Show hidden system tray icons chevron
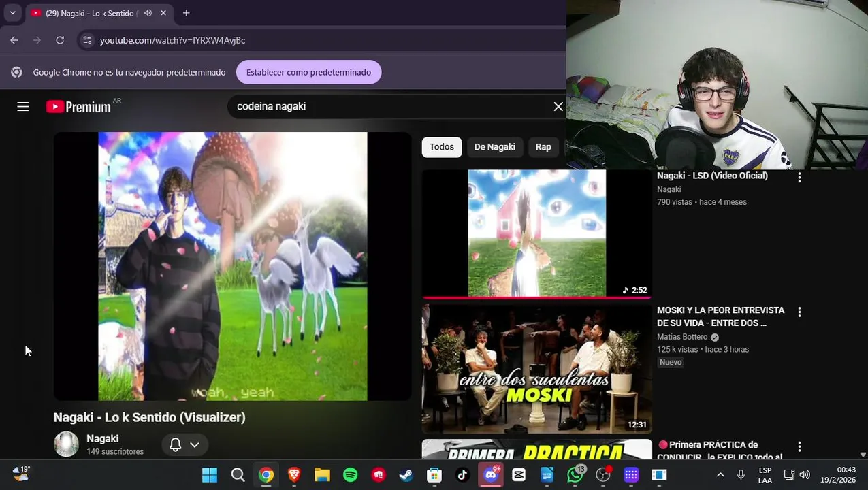 pos(720,475)
